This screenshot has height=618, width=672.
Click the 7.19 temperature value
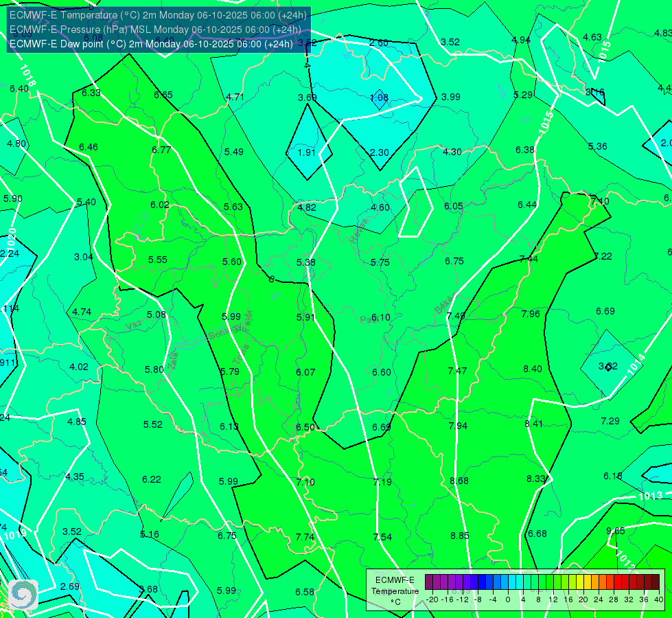pyautogui.click(x=382, y=482)
